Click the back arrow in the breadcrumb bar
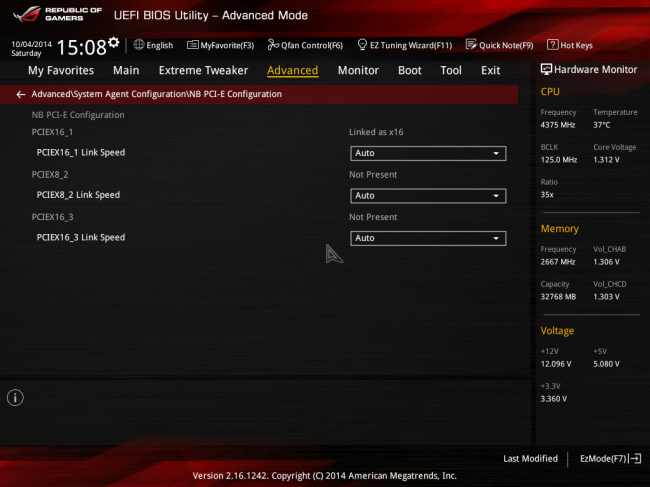This screenshot has height=487, width=650. 20,94
